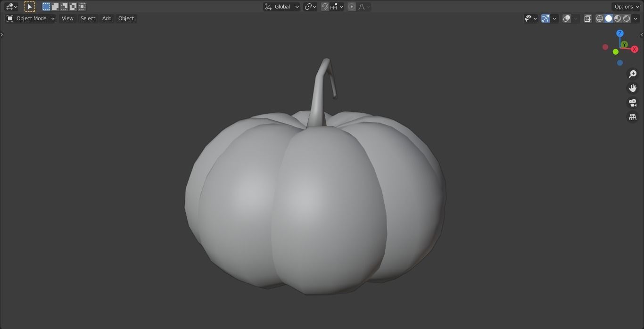Open object type visibility dropdown
Viewport: 644px width, 329px height.
(531, 18)
